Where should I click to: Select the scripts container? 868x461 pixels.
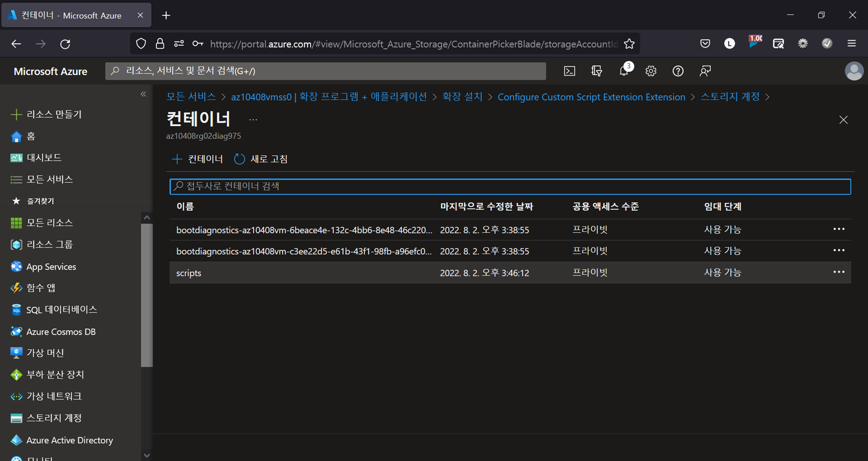510,273
